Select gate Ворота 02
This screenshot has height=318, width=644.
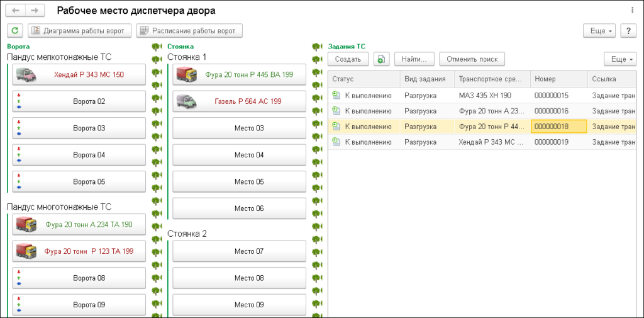(79, 101)
